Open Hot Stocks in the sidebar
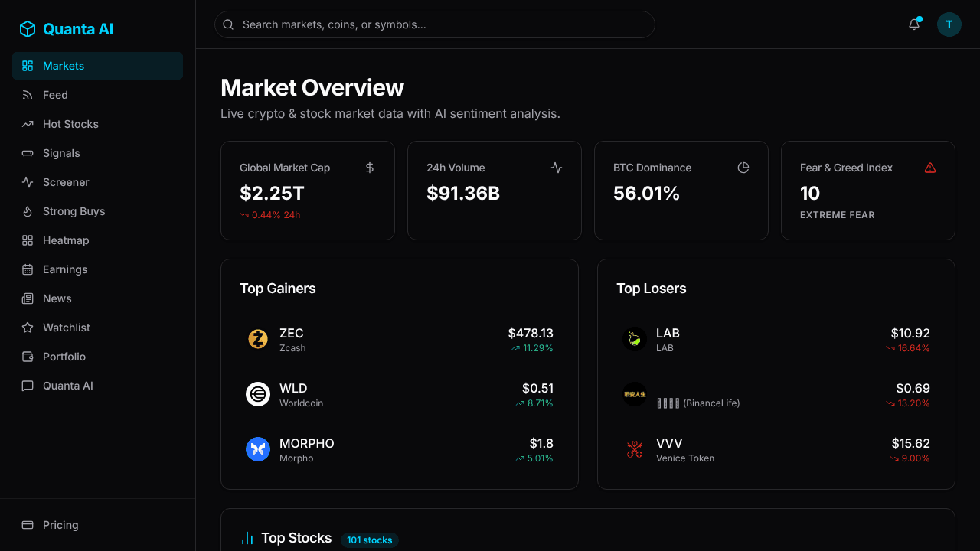The image size is (980, 551). (x=97, y=124)
